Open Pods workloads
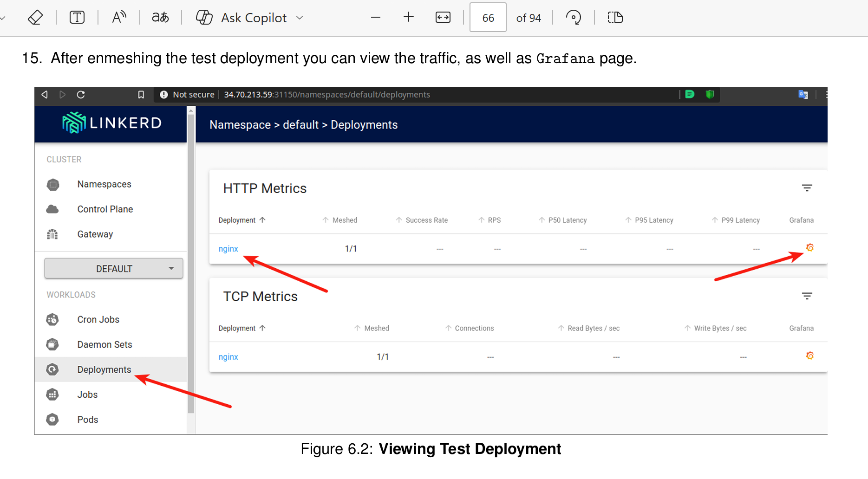This screenshot has height=479, width=868. (88, 420)
